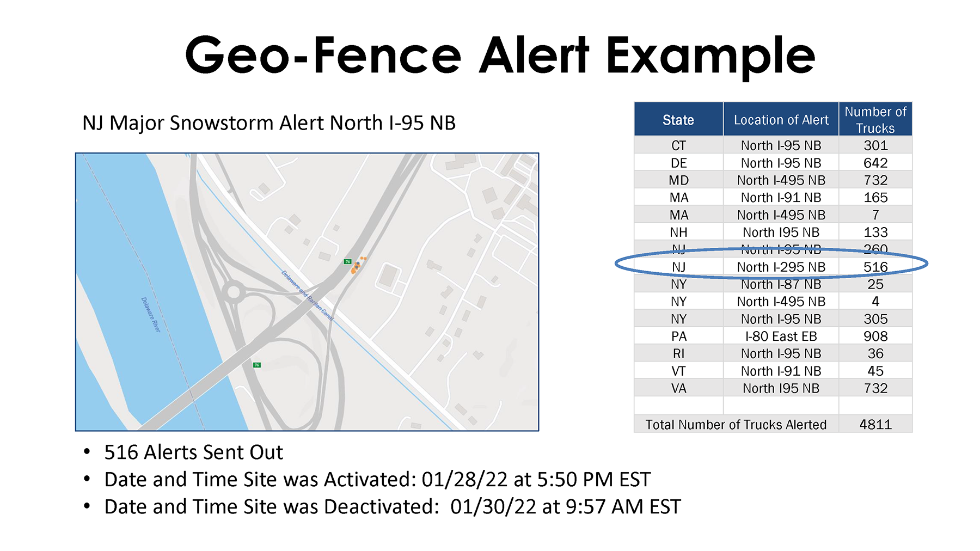Select the State column header

pos(678,119)
